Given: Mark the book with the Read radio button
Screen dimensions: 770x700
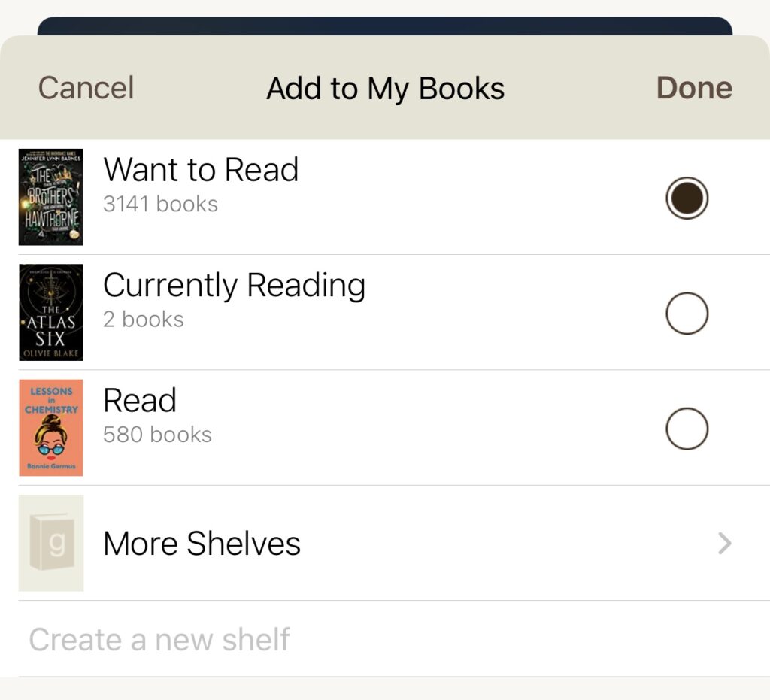Looking at the screenshot, I should pyautogui.click(x=687, y=429).
